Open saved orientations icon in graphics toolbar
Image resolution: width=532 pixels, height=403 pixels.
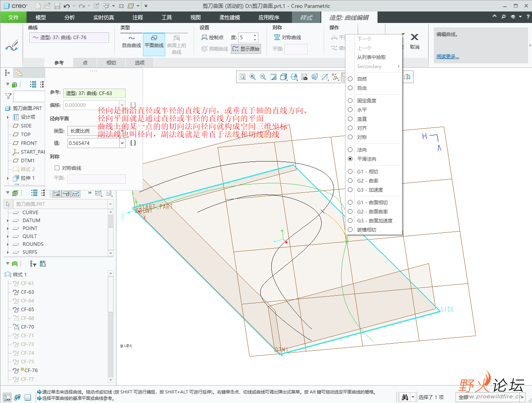294,77
